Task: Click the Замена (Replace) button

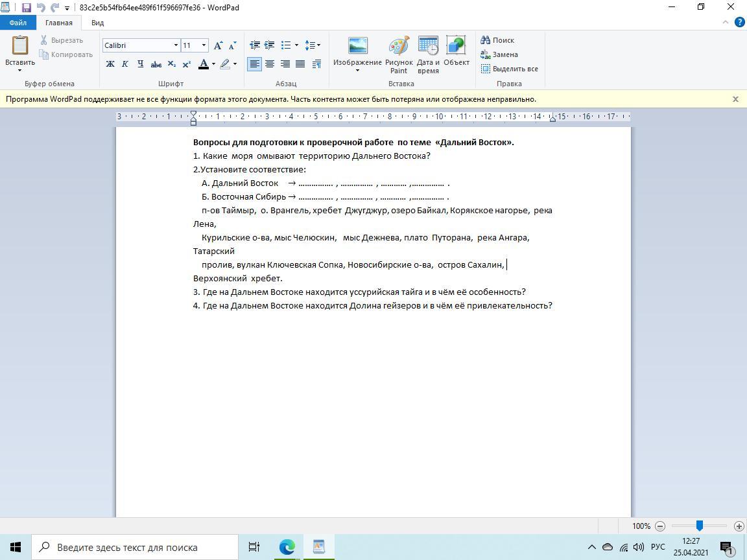Action: tap(499, 54)
